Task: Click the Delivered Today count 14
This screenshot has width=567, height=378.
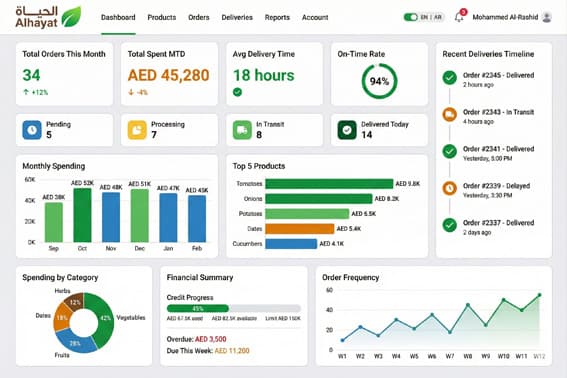Action: pyautogui.click(x=367, y=135)
